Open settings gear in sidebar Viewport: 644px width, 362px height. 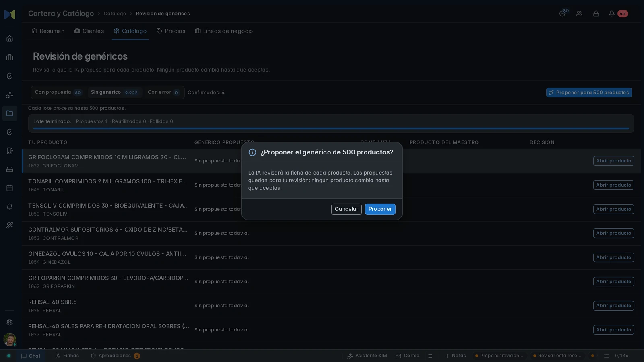tap(10, 322)
